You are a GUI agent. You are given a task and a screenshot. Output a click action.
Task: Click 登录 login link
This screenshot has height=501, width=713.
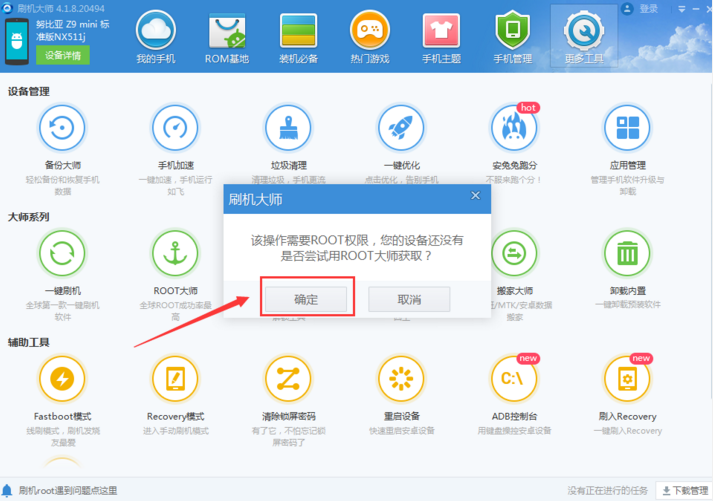[649, 9]
